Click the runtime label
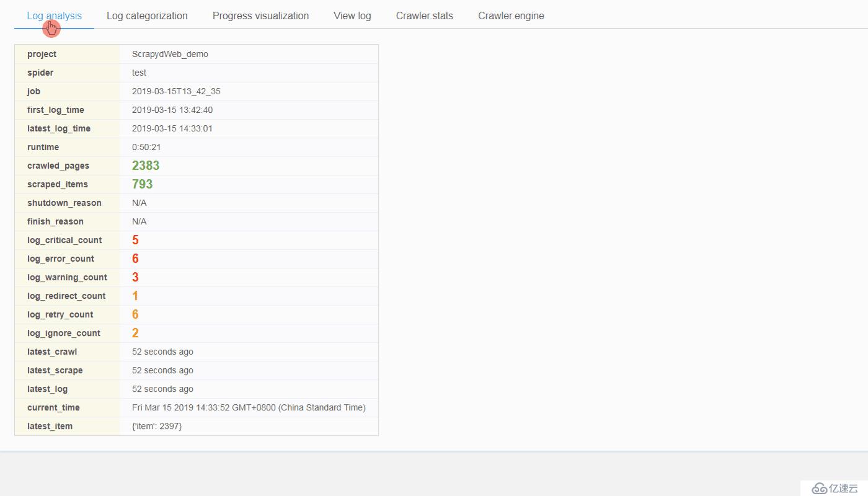The width and height of the screenshot is (868, 496). 43,147
